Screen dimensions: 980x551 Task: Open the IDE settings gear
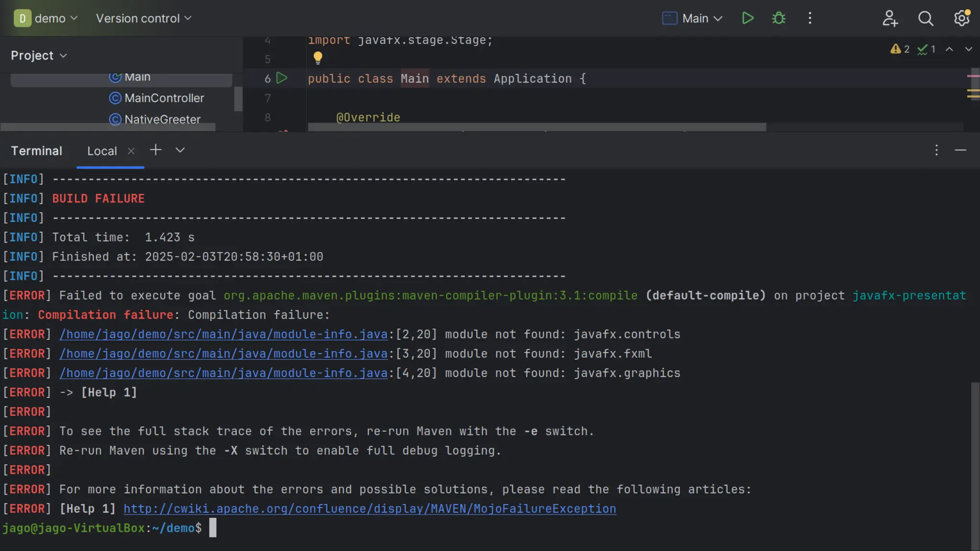961,18
